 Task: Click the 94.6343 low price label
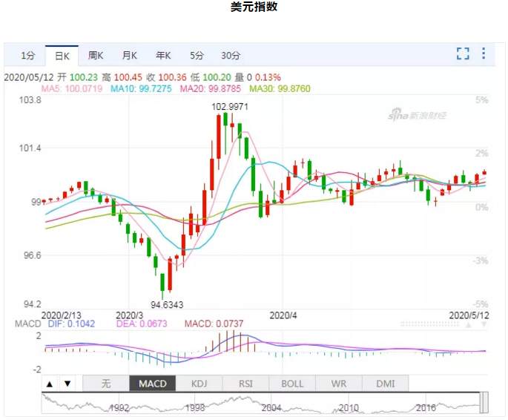click(x=167, y=305)
